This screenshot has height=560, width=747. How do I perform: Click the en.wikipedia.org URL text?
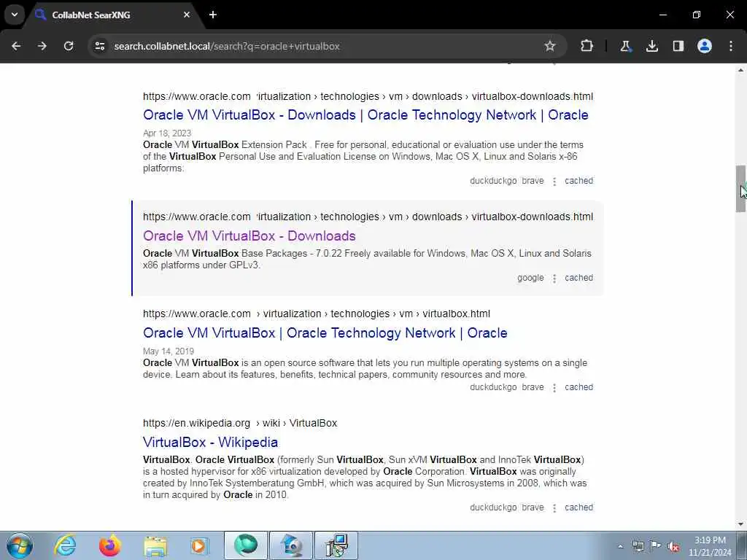point(239,423)
